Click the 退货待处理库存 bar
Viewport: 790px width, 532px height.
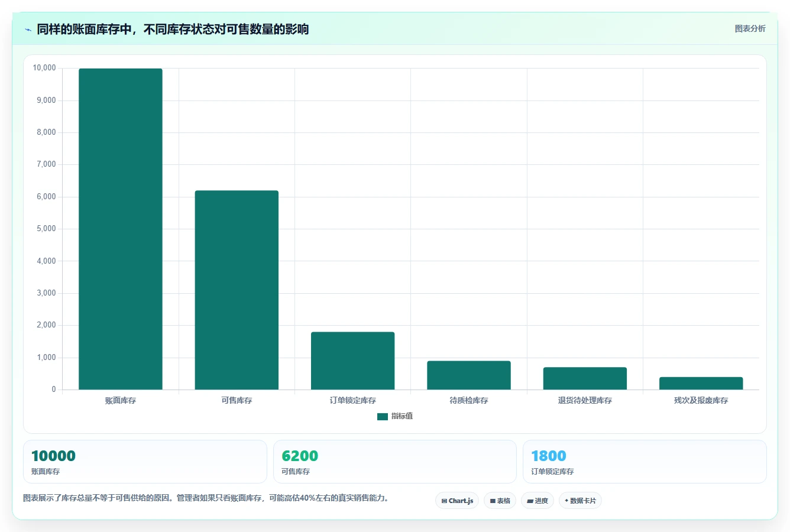point(585,378)
